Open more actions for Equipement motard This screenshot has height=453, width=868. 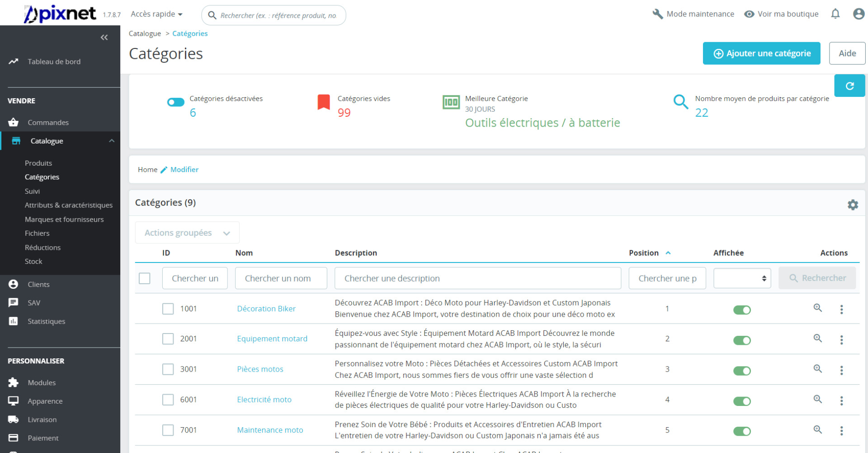coord(841,340)
